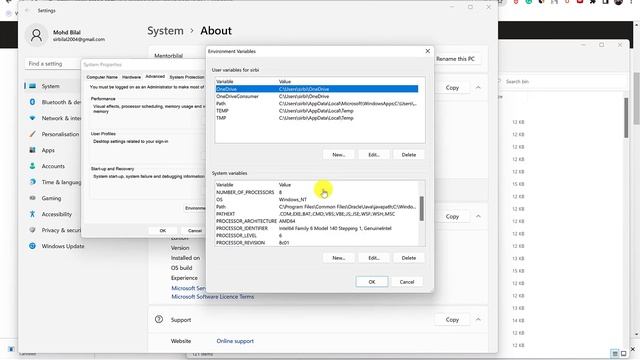640x360 pixels.
Task: Switch Explorer to details view icon
Action: click(x=615, y=353)
